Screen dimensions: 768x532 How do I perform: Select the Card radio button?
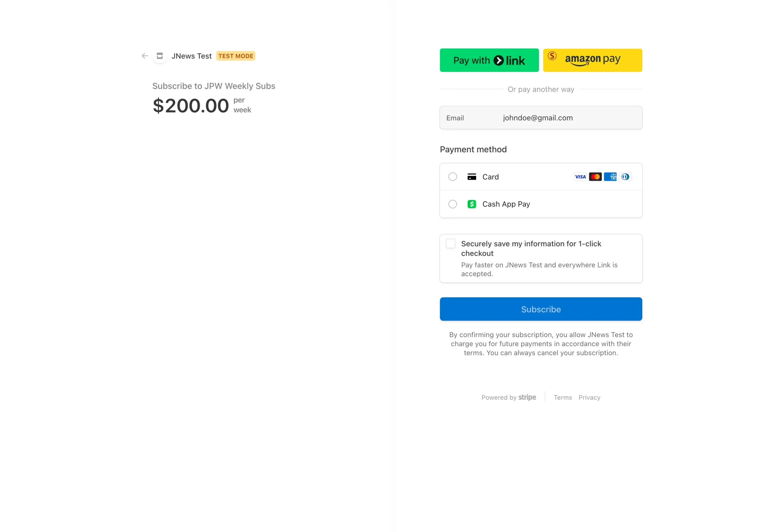pos(452,177)
